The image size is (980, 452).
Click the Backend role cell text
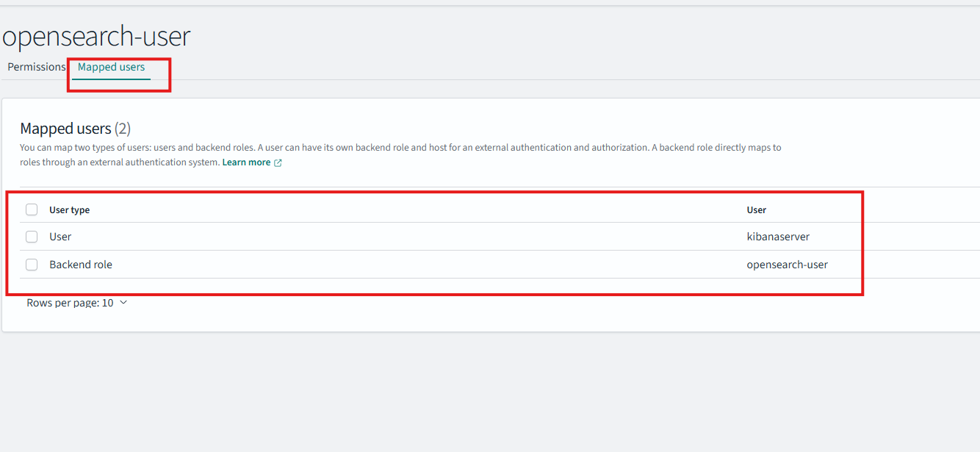(x=81, y=265)
